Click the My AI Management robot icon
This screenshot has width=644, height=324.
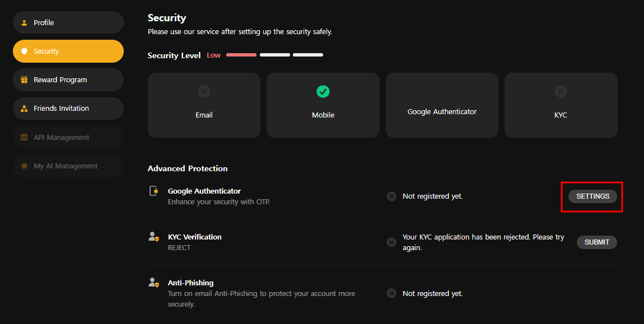coord(24,166)
